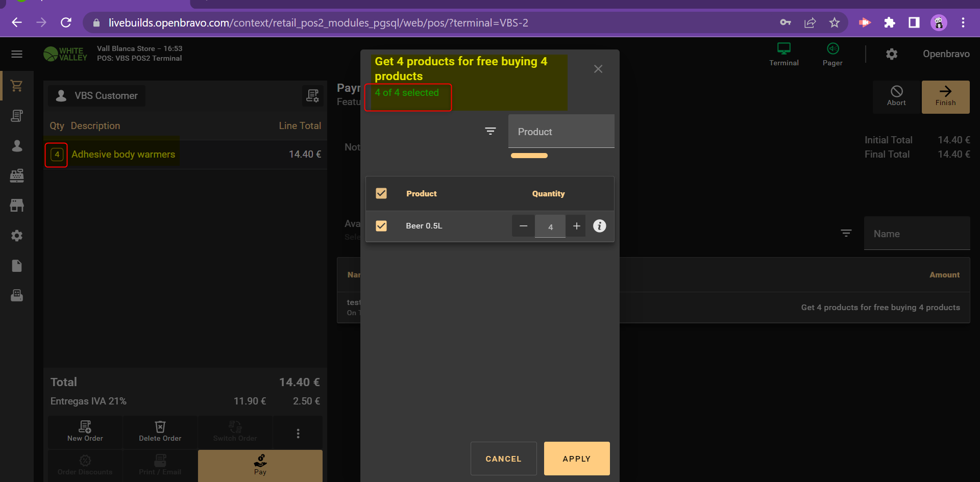Click the Pager icon

(x=832, y=54)
